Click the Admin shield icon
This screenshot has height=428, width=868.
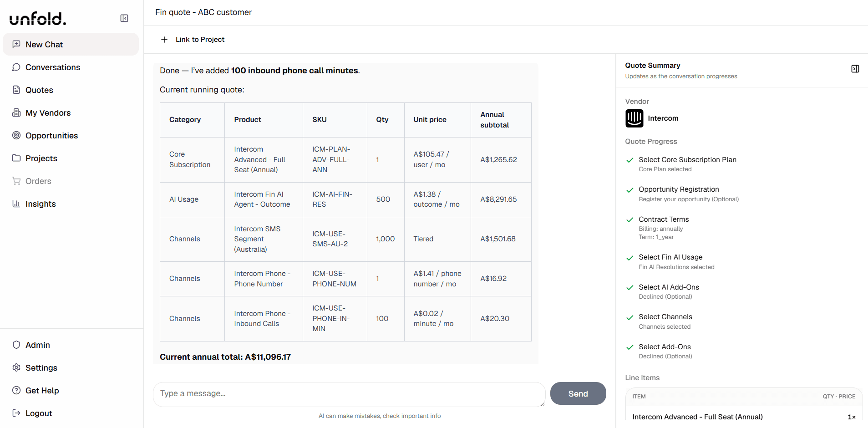coord(16,345)
